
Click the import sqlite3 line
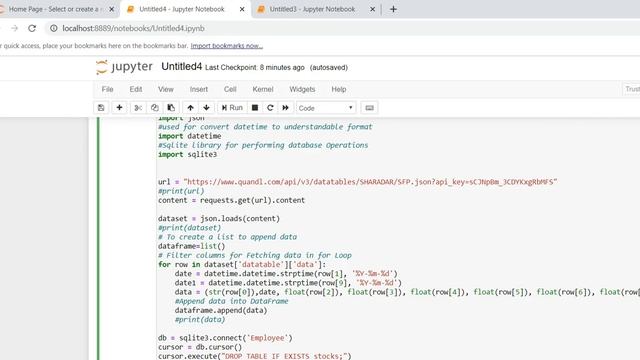click(187, 154)
